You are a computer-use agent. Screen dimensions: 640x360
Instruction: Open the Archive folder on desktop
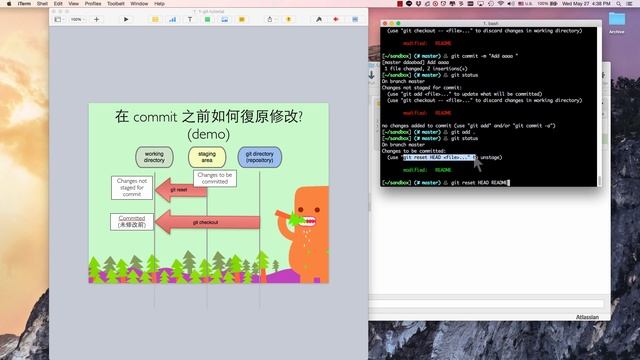pos(617,22)
